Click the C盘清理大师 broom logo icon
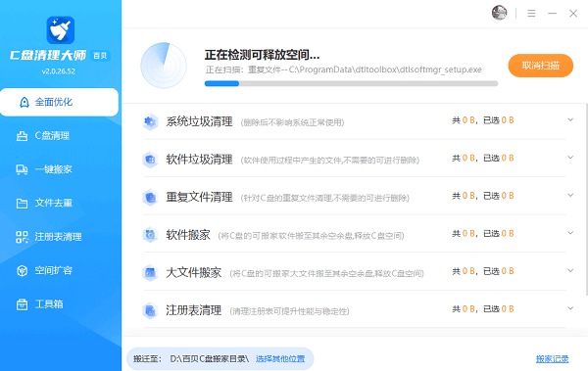 [61, 30]
